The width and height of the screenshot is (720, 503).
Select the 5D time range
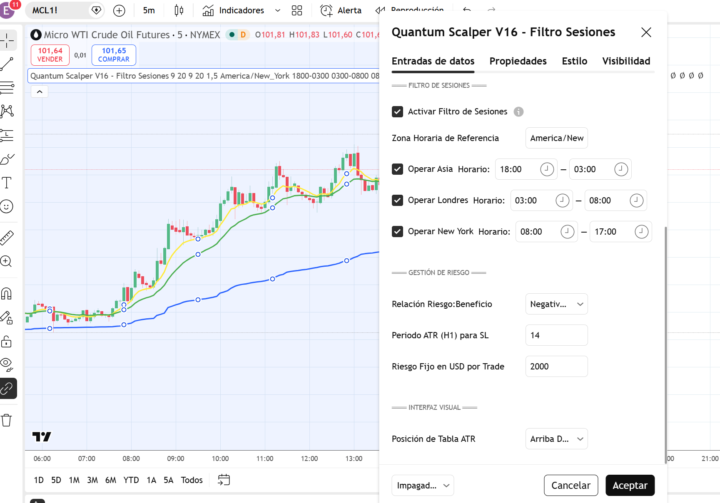coord(56,480)
